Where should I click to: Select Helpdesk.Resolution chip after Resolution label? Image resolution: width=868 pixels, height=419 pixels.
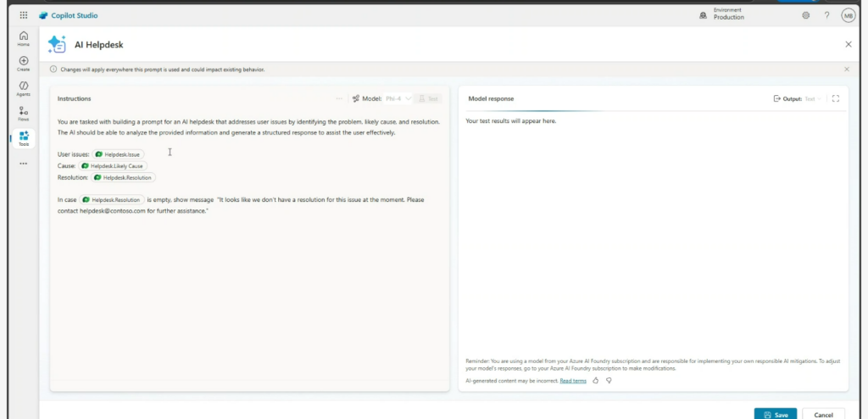[123, 177]
